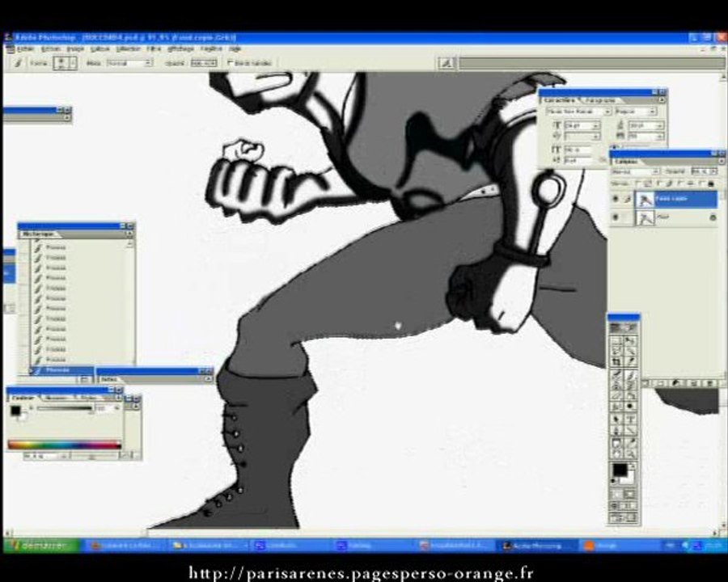Select the Fond copie layer name
This screenshot has height=582, width=728.
[671, 199]
